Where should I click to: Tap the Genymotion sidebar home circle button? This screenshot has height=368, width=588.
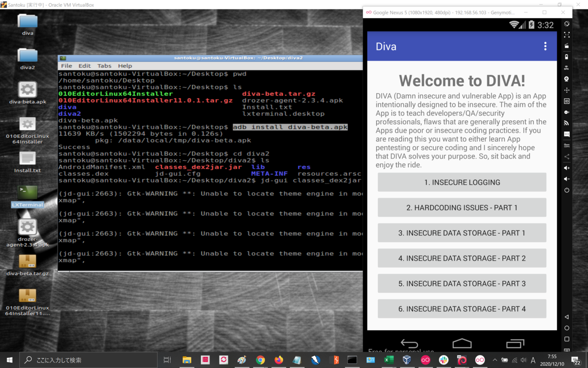point(566,328)
